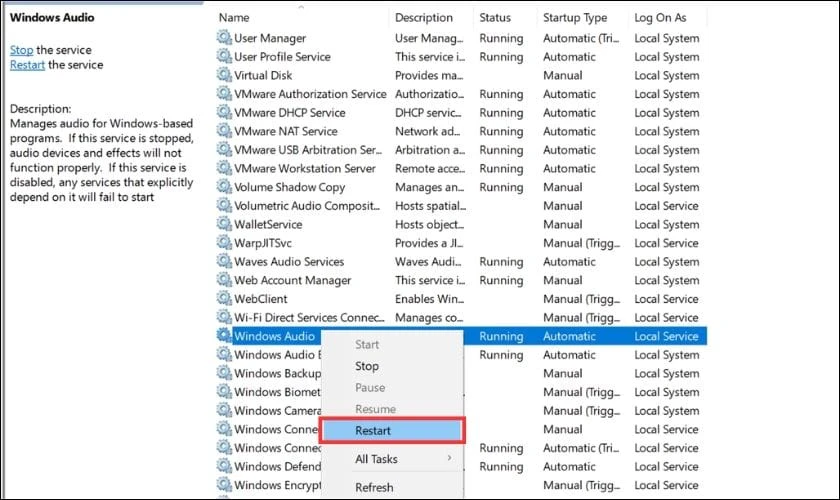The height and width of the screenshot is (500, 840).
Task: Select the WalletService name
Action: pyautogui.click(x=268, y=225)
